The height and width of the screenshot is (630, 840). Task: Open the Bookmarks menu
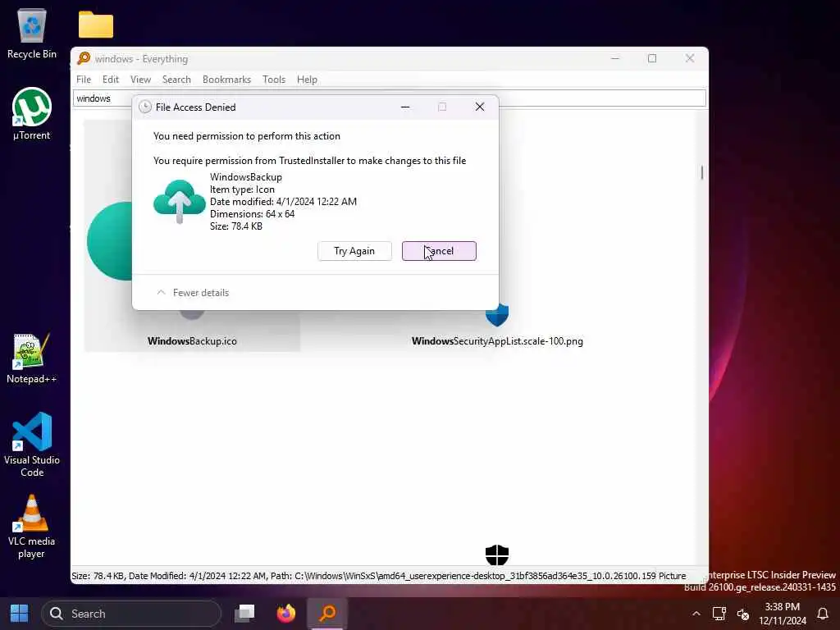226,80
